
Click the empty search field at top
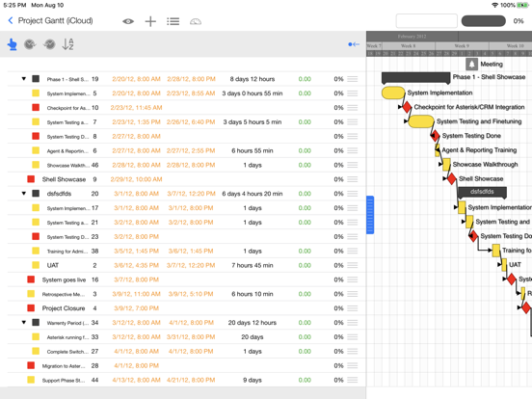pyautogui.click(x=427, y=21)
